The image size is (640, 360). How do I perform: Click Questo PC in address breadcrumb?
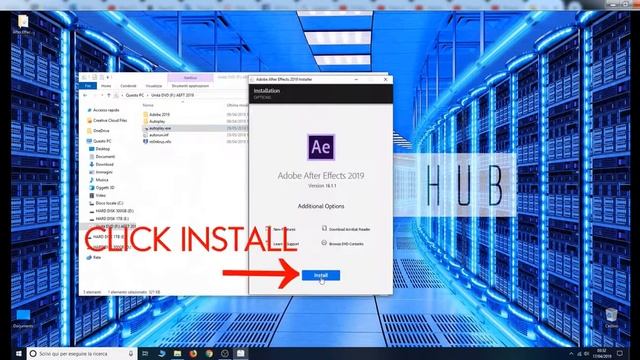[x=135, y=95]
